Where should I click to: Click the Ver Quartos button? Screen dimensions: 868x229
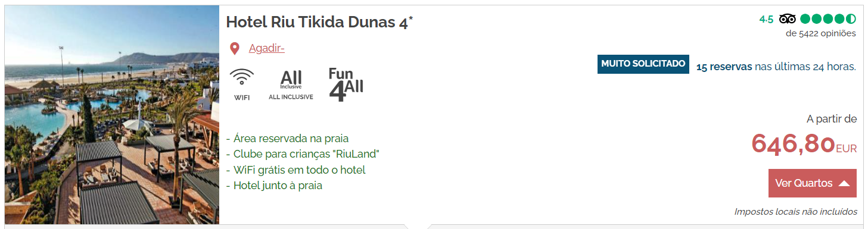813,183
